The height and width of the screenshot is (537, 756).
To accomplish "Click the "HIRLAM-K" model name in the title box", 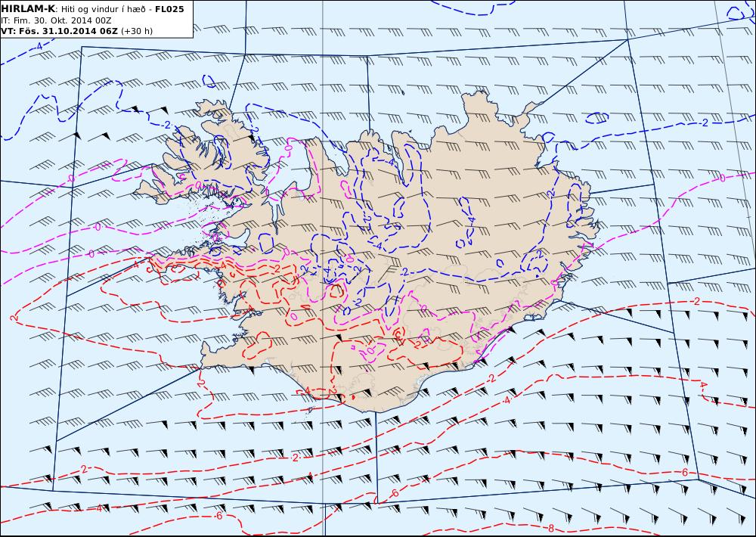I will pyautogui.click(x=28, y=9).
